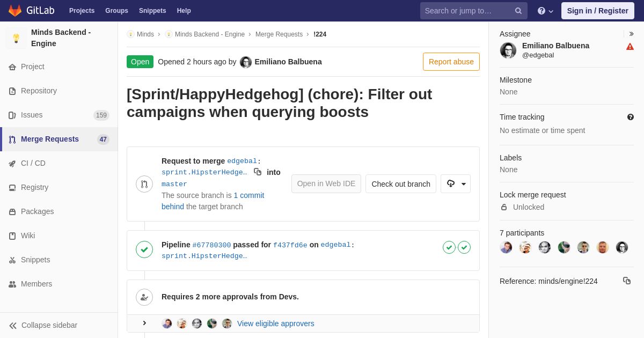Go to Merge Requests breadcrumb link

(279, 34)
